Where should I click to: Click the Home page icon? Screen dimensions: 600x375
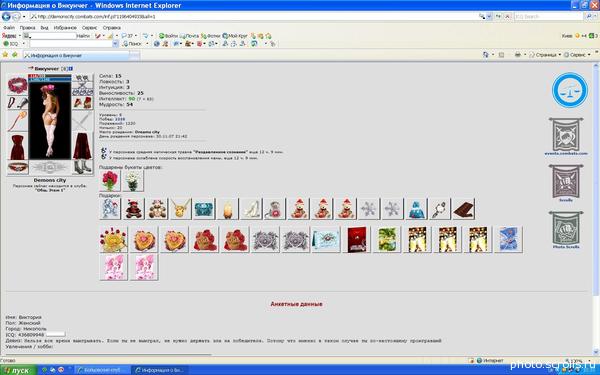click(486, 55)
